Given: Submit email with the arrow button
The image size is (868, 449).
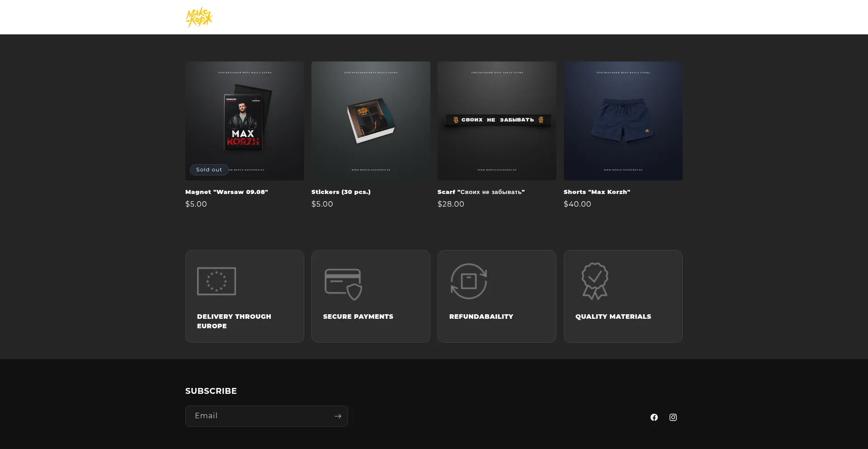Looking at the screenshot, I should click(x=338, y=416).
